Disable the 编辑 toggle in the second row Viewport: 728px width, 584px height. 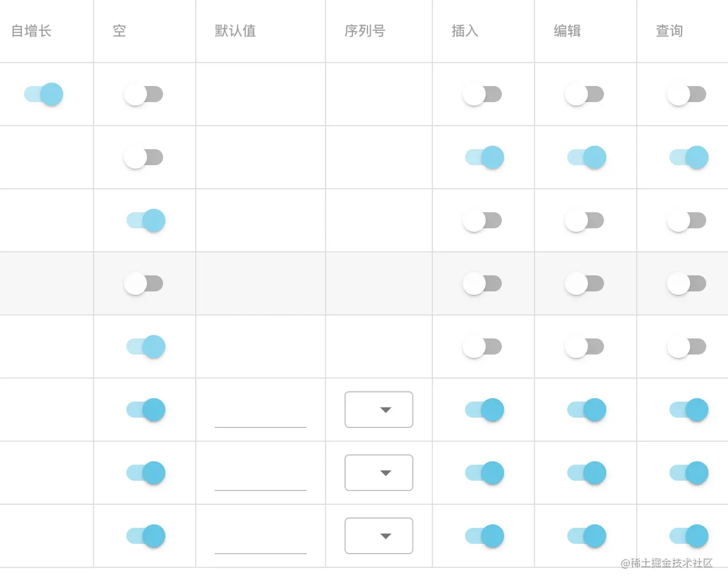[x=584, y=157]
